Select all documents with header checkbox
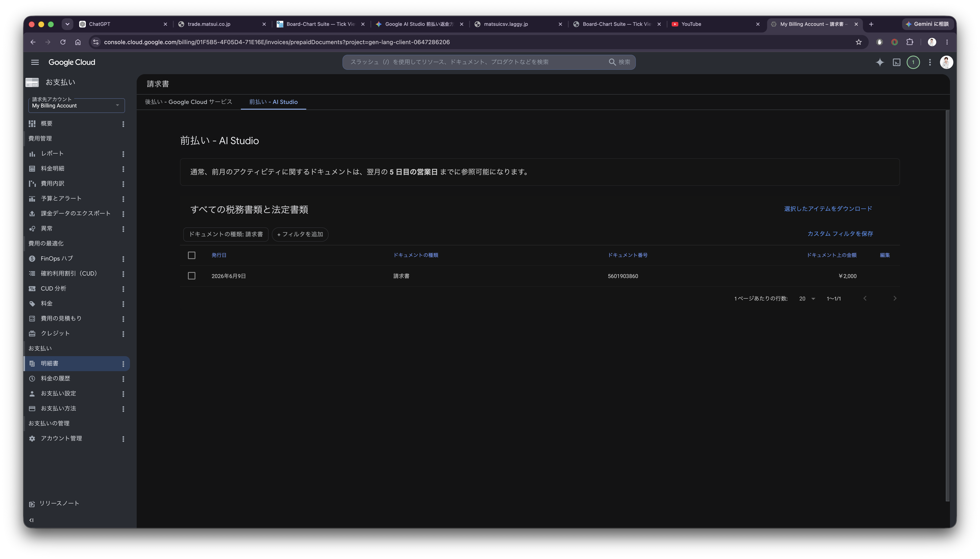Viewport: 980px width, 559px height. 192,255
